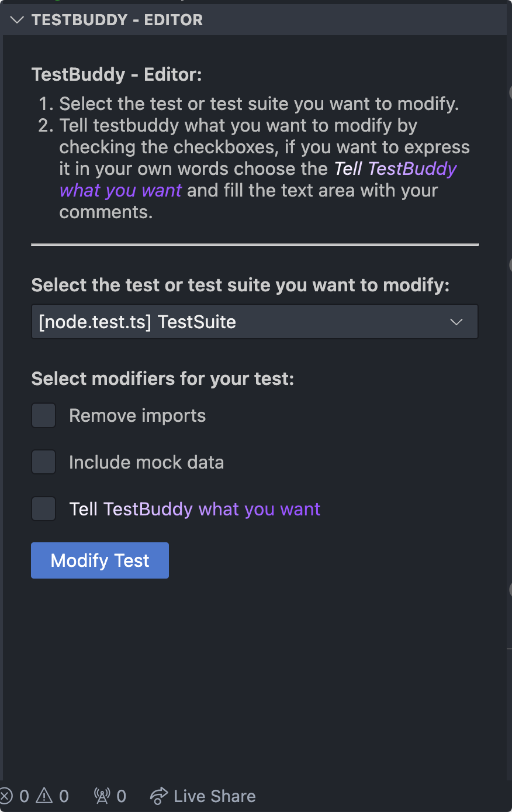Click the Live Share arrow icon
The height and width of the screenshot is (812, 512).
[159, 796]
